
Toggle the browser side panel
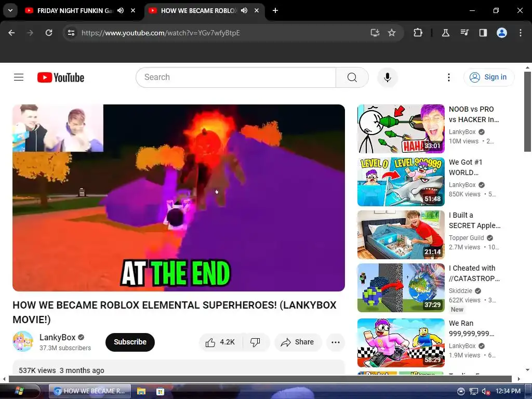pyautogui.click(x=483, y=33)
